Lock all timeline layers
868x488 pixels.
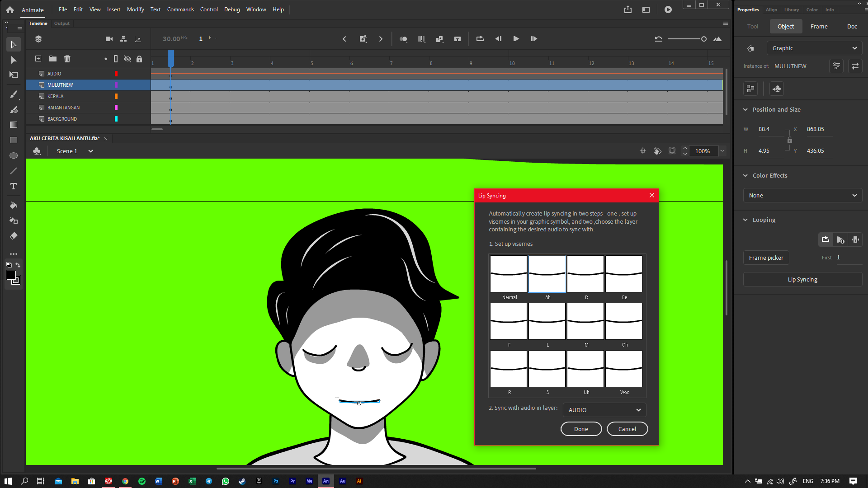[139, 59]
